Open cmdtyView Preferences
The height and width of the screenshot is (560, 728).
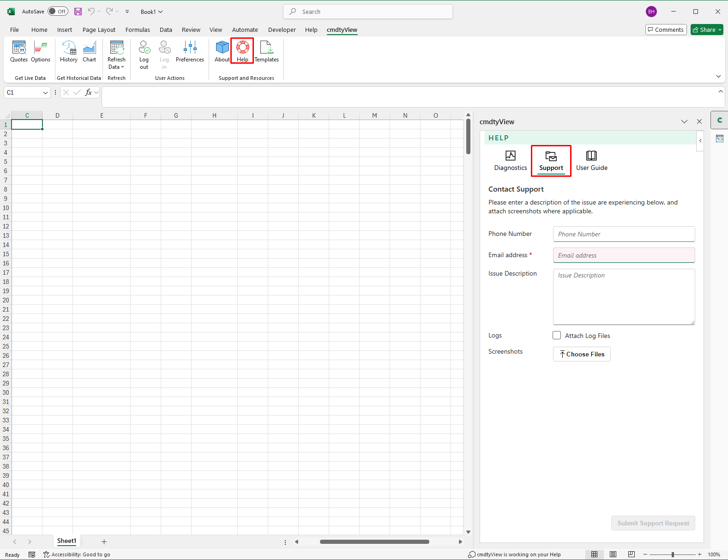click(190, 51)
